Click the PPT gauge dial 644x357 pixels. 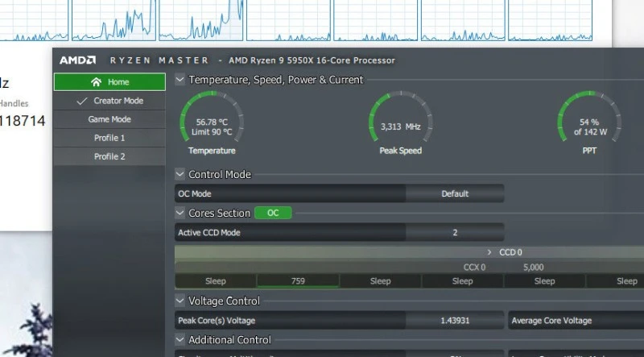tap(589, 119)
